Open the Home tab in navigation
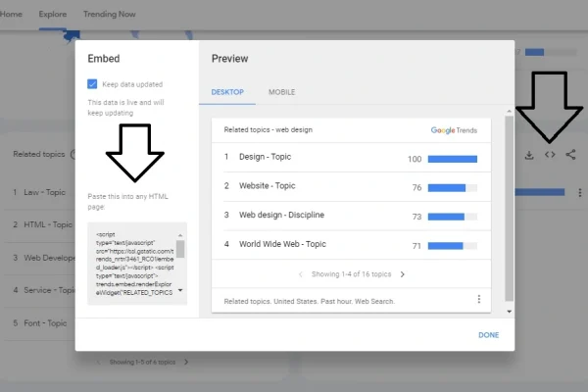This screenshot has width=588, height=392. tap(11, 15)
